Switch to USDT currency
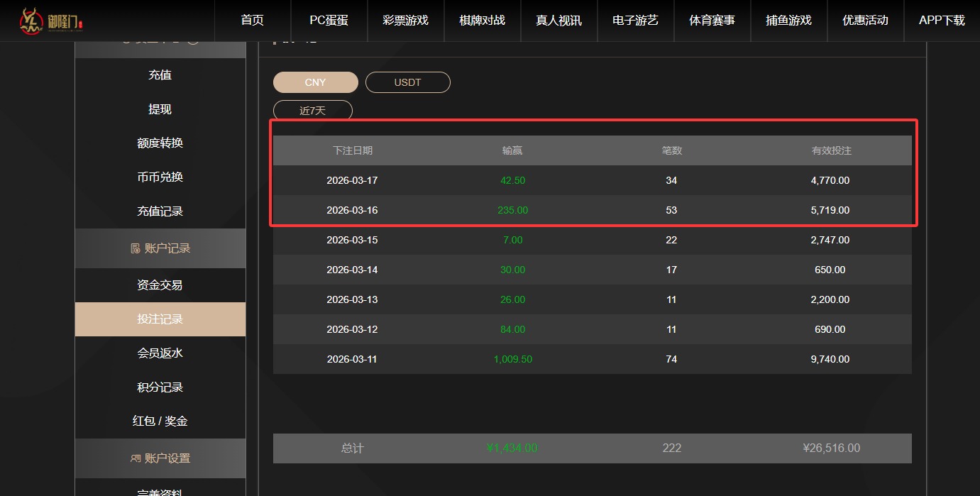The image size is (980, 496). point(407,82)
